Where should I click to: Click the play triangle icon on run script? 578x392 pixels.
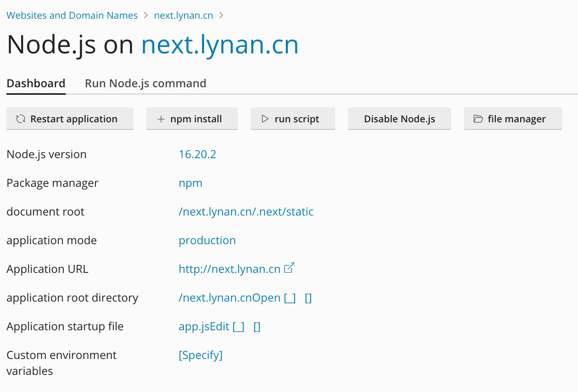(x=265, y=119)
